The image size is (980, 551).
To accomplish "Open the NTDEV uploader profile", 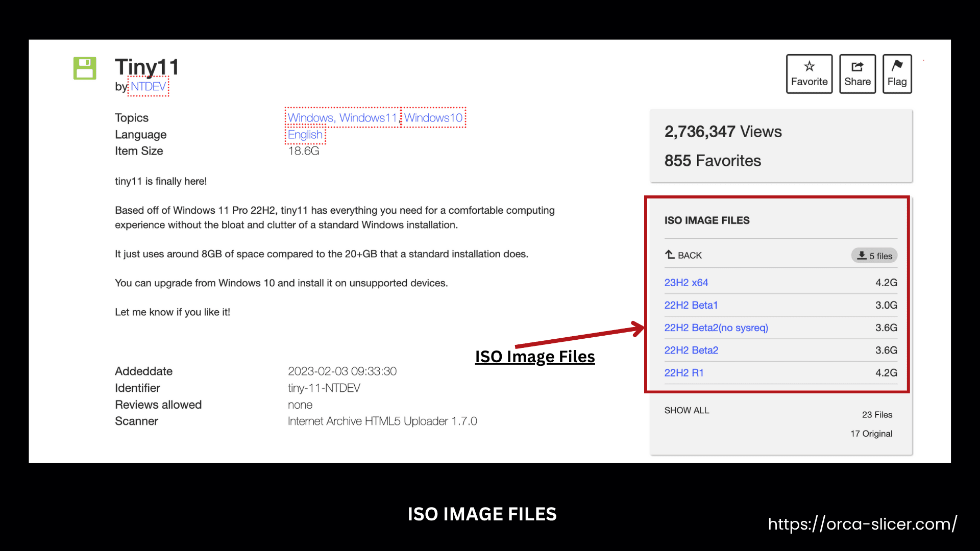I will tap(148, 87).
